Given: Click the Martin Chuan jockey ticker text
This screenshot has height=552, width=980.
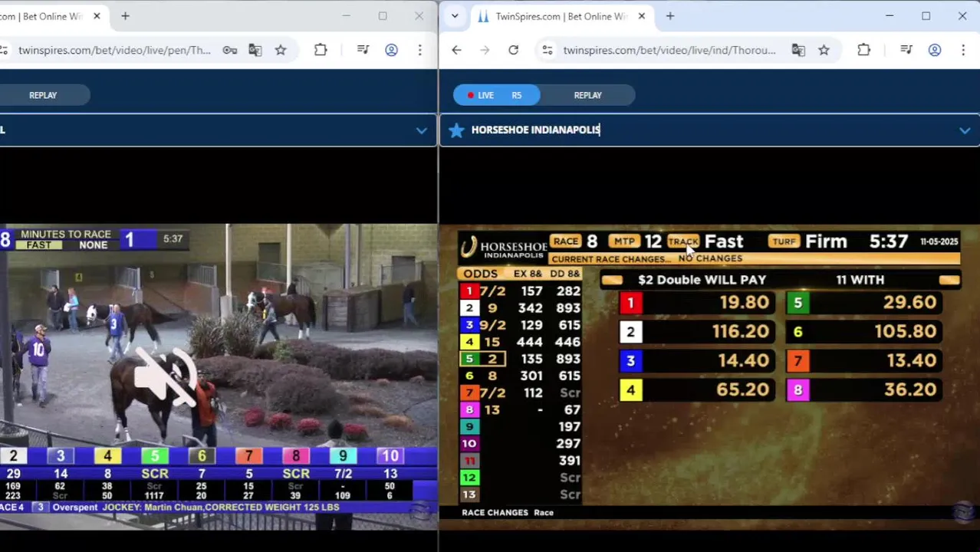Looking at the screenshot, I should [x=220, y=508].
